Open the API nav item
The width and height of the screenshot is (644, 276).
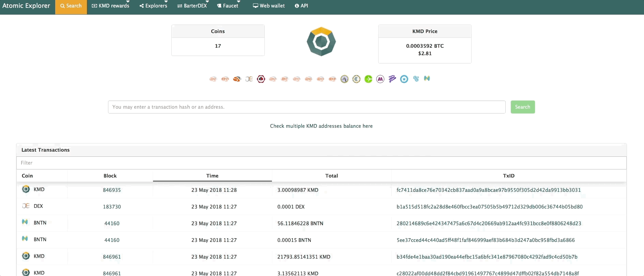(x=301, y=6)
